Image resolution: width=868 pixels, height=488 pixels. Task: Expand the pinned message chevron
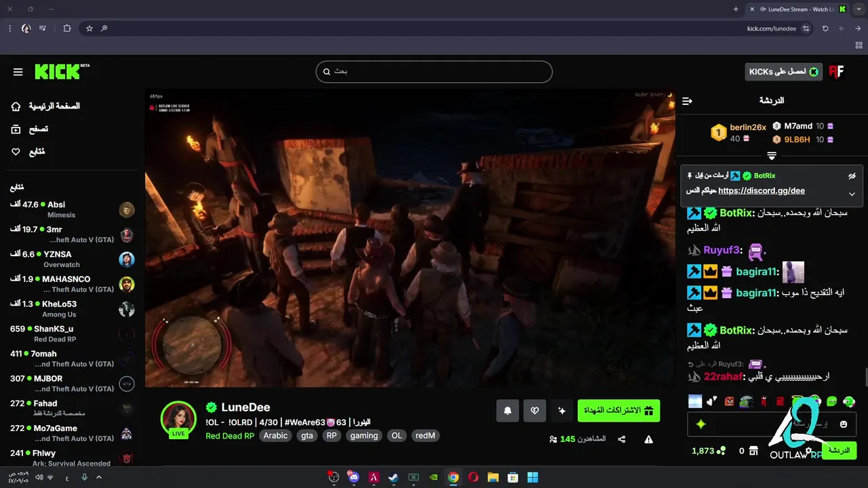click(x=852, y=194)
